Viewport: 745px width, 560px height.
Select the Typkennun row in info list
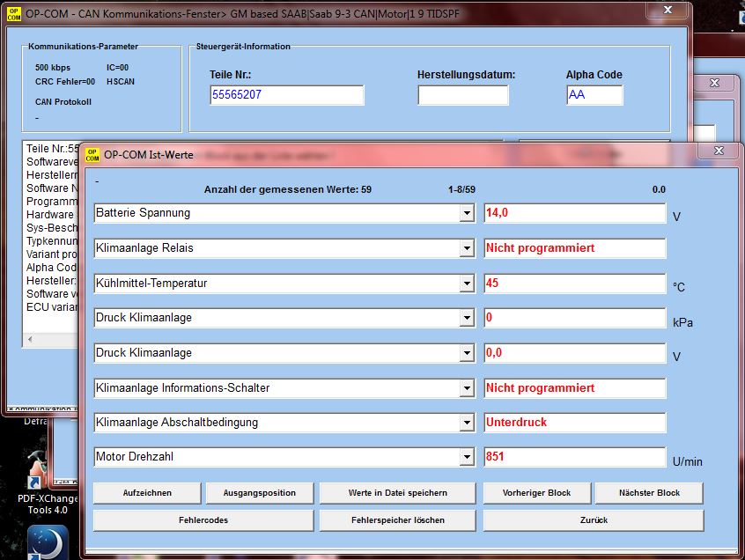point(52,241)
